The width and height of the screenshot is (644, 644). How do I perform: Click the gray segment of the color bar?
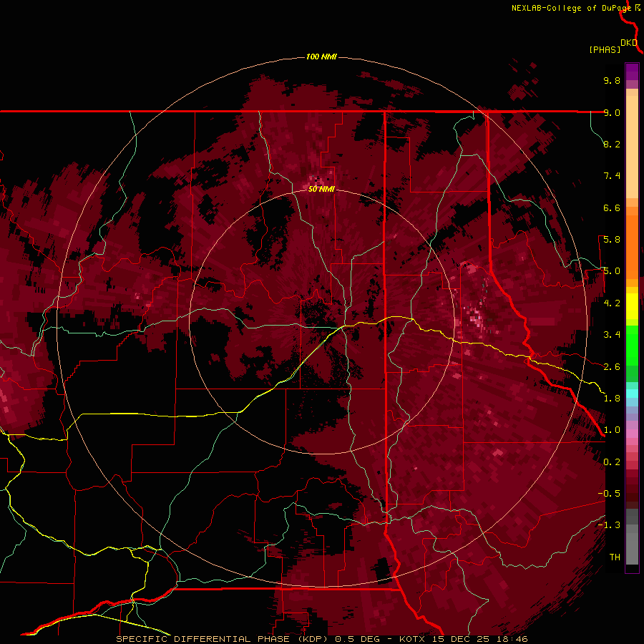[632, 537]
